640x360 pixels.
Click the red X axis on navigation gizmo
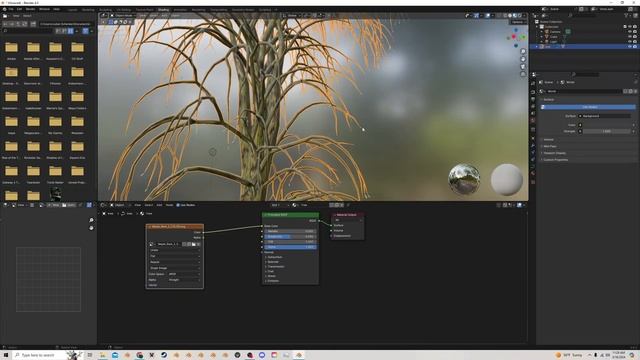[x=513, y=37]
